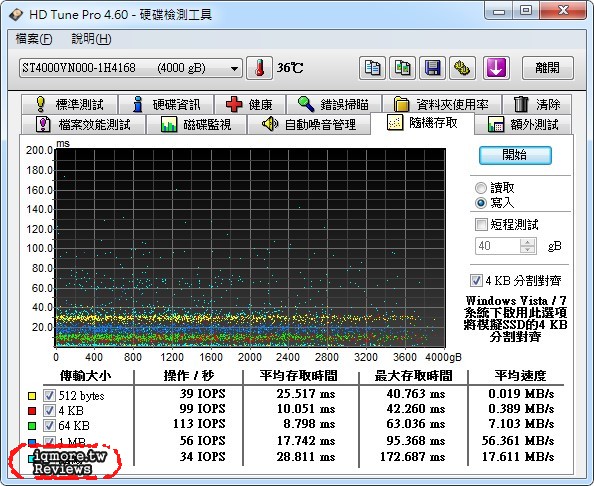The width and height of the screenshot is (594, 486).
Task: Uncheck the 4 KB transfer size checkbox
Action: [x=49, y=410]
